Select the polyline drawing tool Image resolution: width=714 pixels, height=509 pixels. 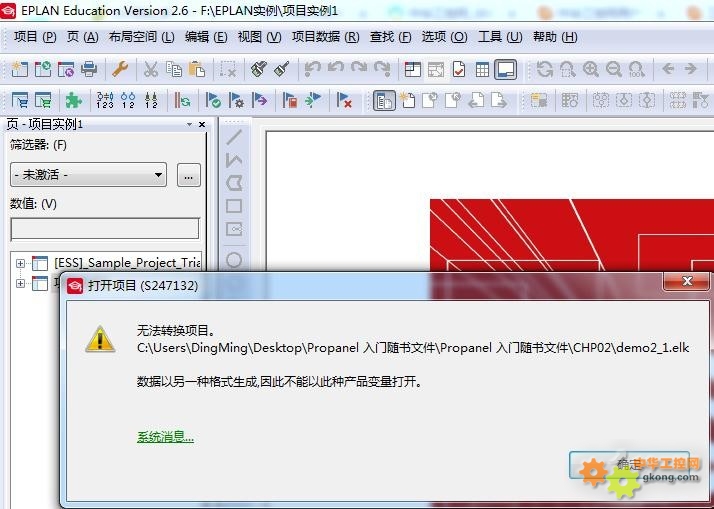pyautogui.click(x=234, y=160)
